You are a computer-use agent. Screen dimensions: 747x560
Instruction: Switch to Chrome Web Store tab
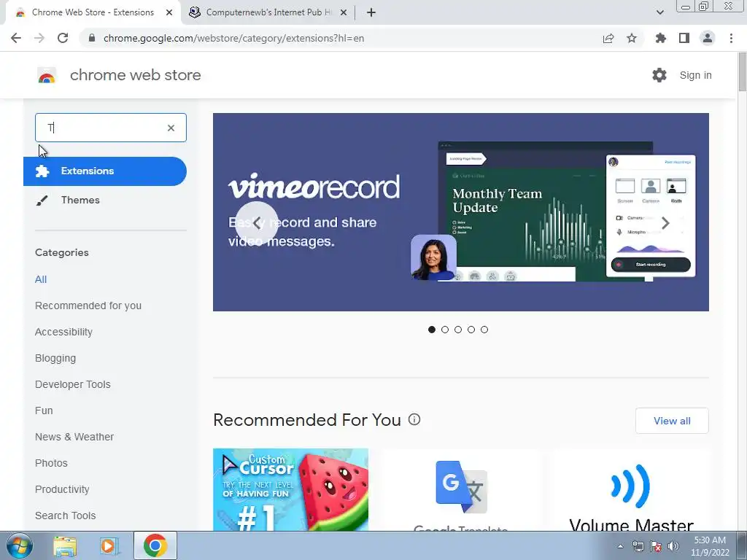[x=93, y=12]
